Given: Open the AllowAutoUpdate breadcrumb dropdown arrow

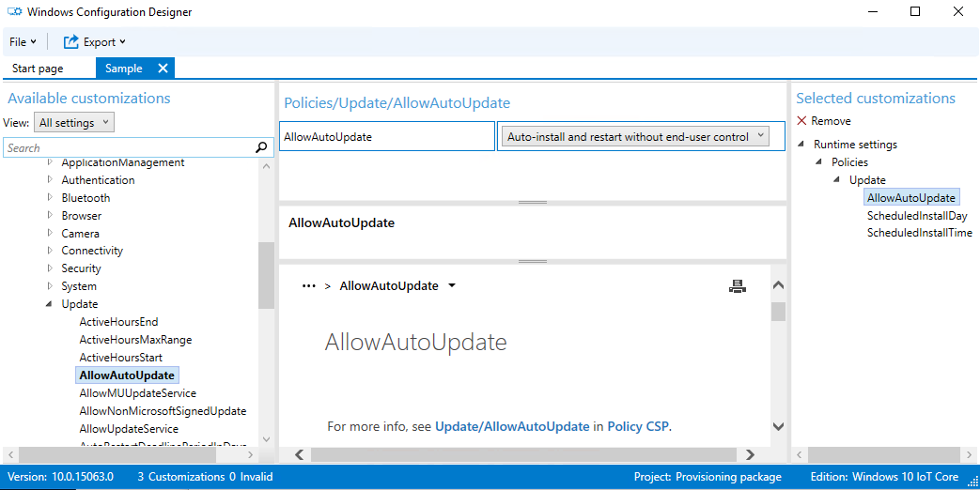Looking at the screenshot, I should point(452,286).
